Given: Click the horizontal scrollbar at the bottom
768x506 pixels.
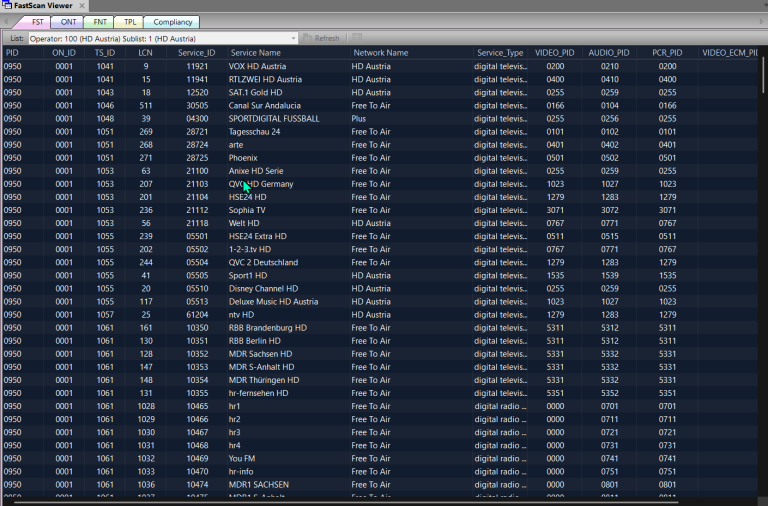Looking at the screenshot, I should click(345, 502).
